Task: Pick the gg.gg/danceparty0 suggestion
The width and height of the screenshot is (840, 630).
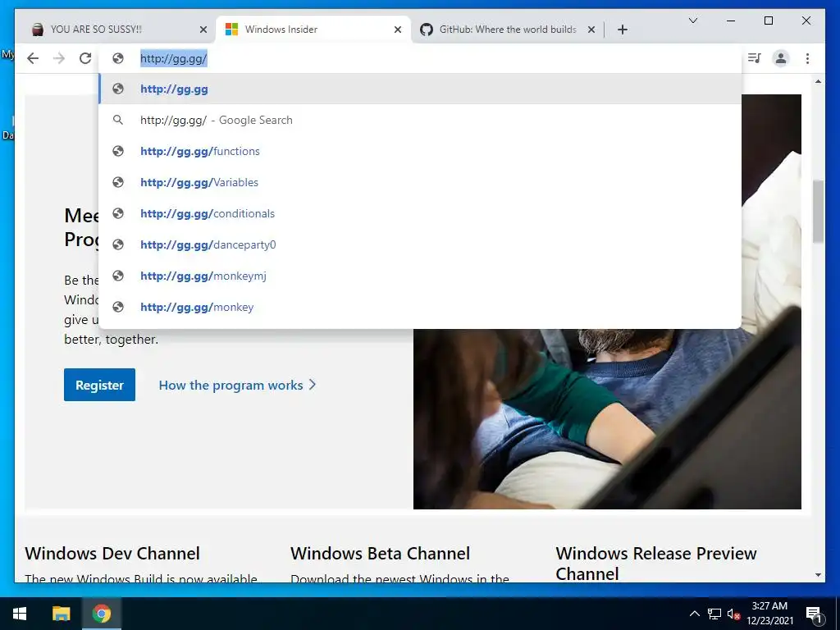Action: pyautogui.click(x=421, y=244)
